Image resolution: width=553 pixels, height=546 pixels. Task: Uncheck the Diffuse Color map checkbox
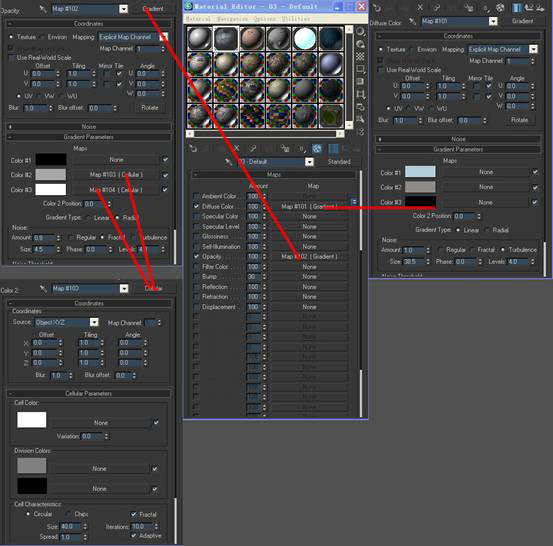pos(196,206)
